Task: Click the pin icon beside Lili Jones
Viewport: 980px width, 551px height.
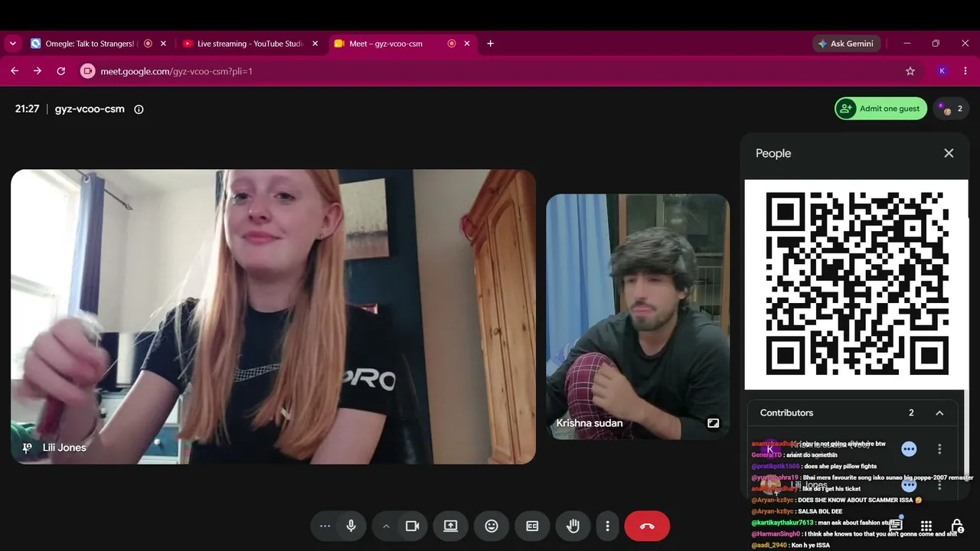Action: (x=27, y=448)
